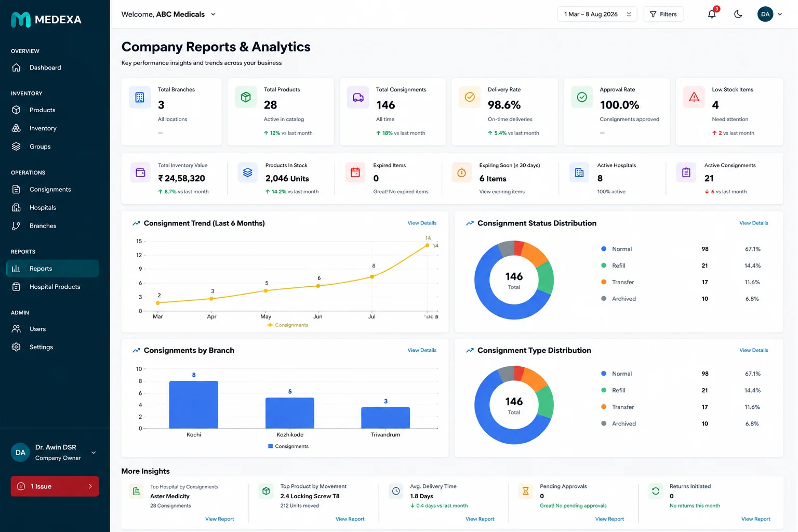The image size is (798, 532).
Task: Click the Top Product by Movement icon
Action: pos(266,491)
